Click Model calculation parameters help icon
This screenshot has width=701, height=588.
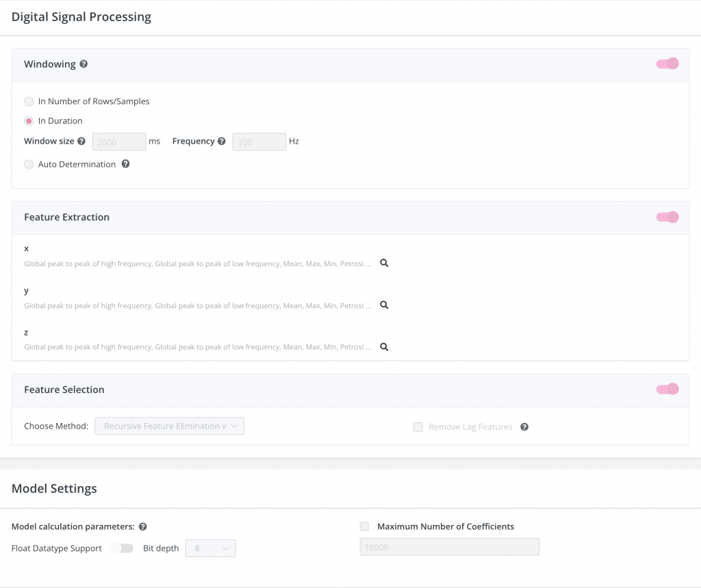click(142, 526)
